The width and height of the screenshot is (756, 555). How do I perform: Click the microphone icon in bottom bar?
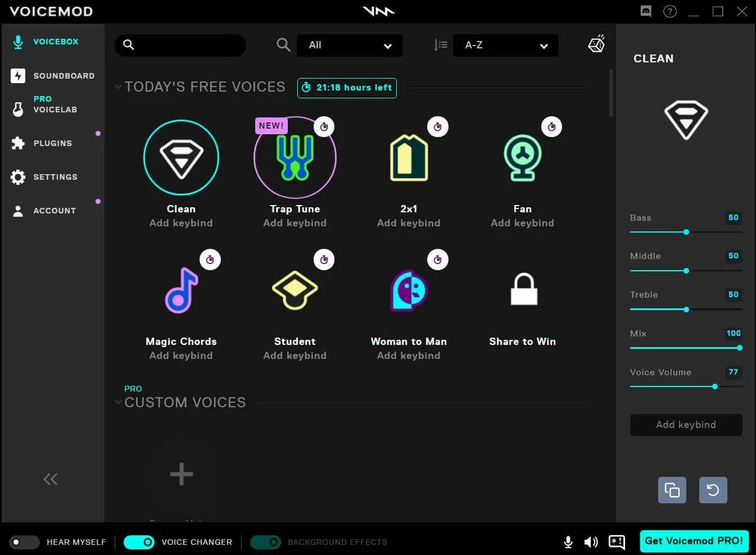tap(568, 542)
